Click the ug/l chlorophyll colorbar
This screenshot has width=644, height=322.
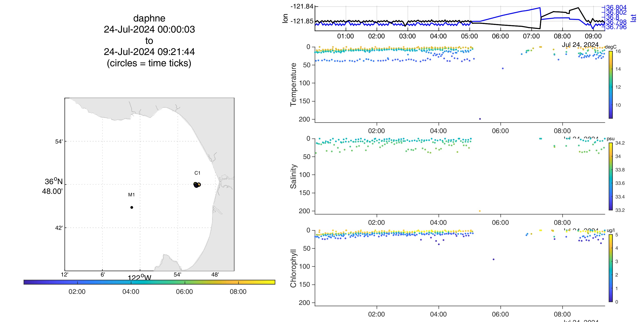click(611, 268)
